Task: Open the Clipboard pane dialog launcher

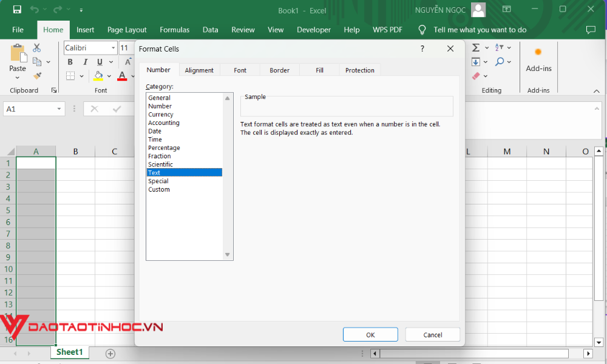Action: [54, 90]
